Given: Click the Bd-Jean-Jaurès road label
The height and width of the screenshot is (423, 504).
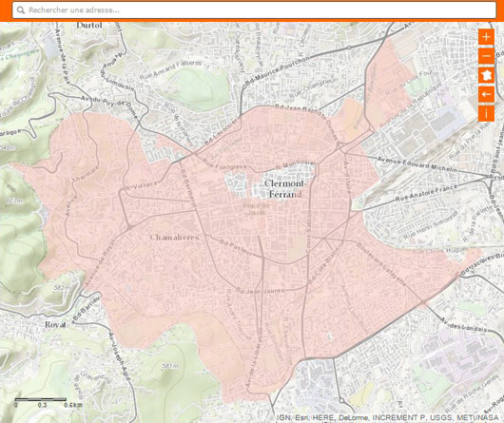Looking at the screenshot, I should point(260,290).
